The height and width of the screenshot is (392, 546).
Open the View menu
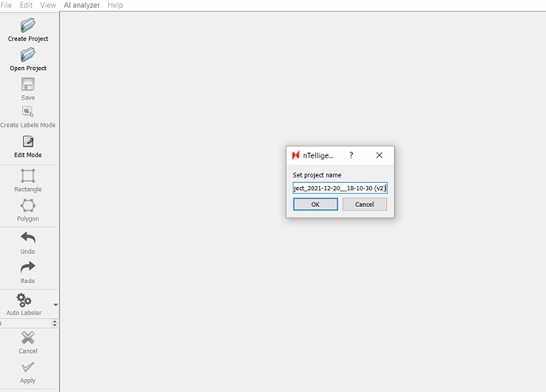tap(48, 5)
